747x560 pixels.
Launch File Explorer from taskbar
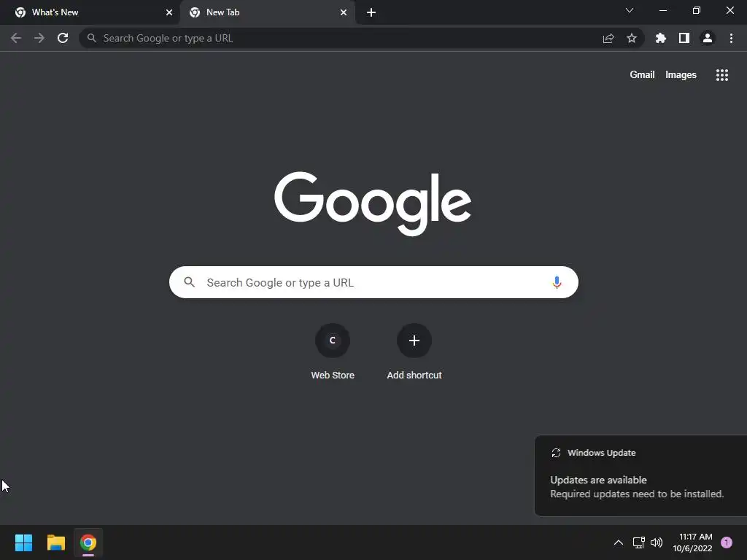[55, 542]
